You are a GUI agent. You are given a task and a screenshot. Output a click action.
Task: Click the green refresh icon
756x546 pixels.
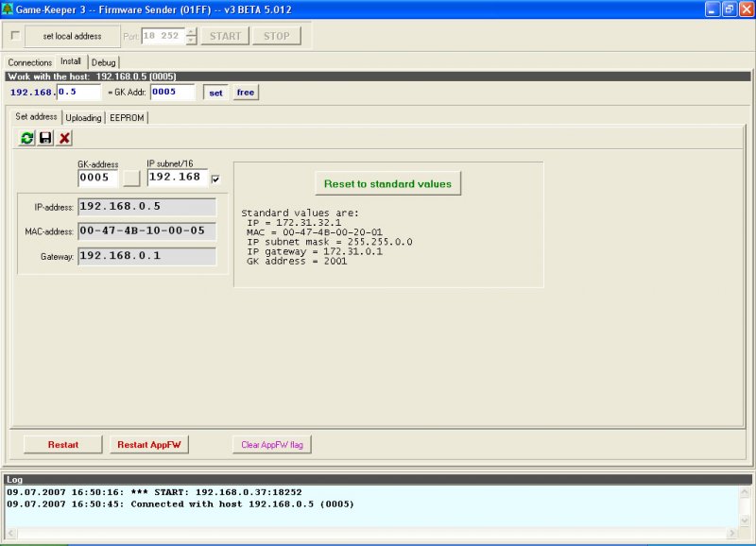tap(27, 138)
